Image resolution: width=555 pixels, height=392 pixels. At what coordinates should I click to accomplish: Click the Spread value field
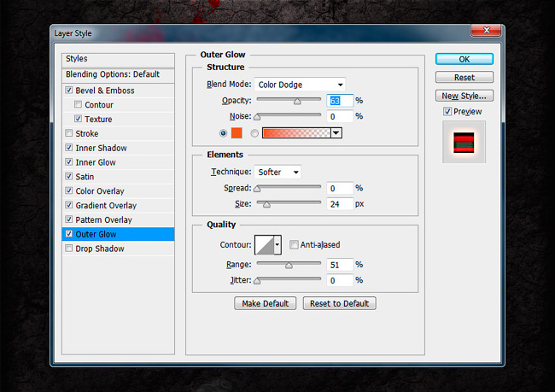point(340,189)
